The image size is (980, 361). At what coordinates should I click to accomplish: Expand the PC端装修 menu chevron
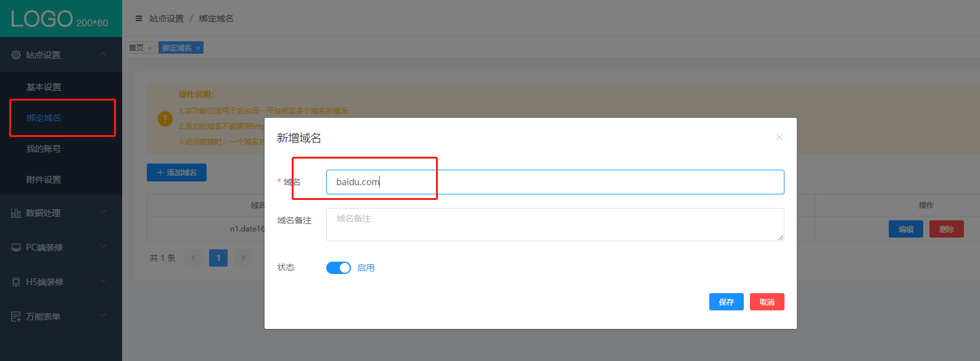(x=103, y=247)
